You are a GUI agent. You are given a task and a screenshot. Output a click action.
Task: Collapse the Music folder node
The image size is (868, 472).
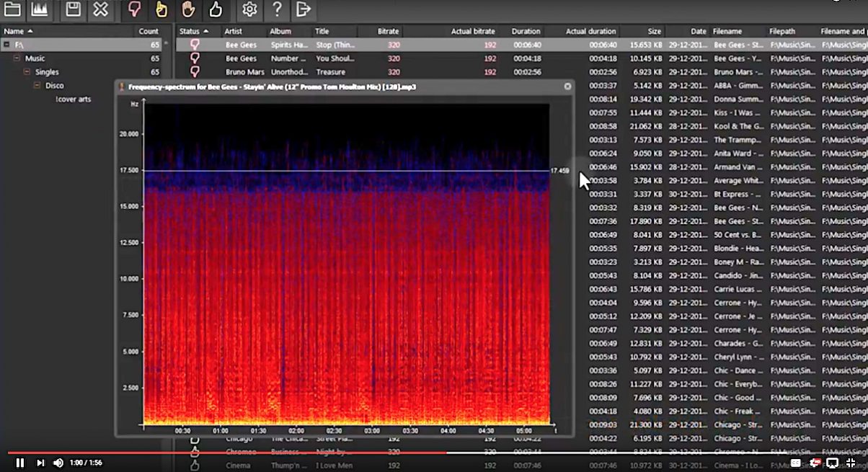coord(17,58)
